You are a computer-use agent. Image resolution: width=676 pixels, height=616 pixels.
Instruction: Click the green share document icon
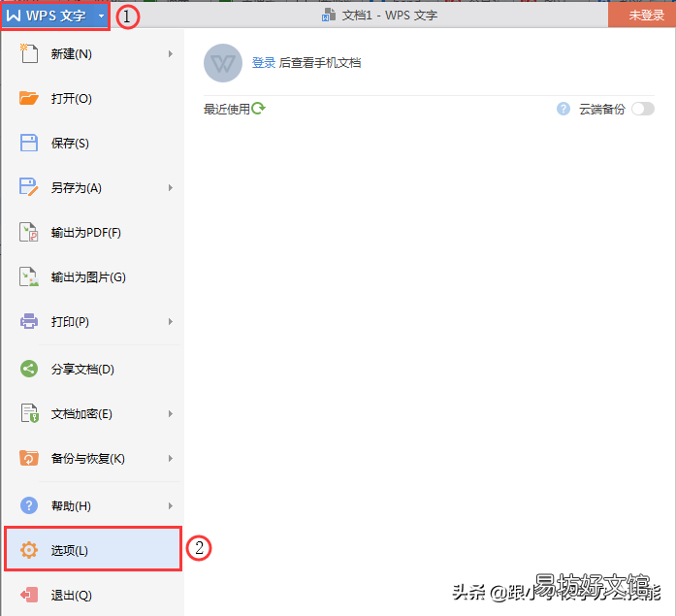click(29, 369)
